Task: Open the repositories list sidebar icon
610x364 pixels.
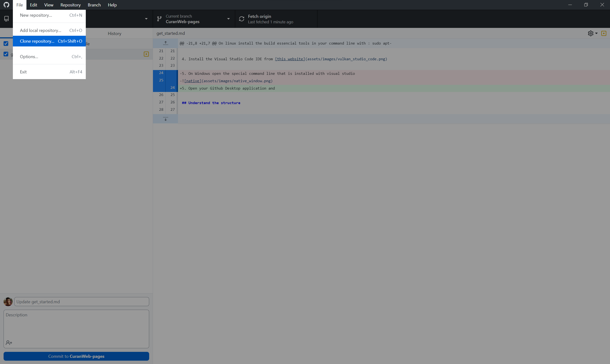Action: (6, 19)
